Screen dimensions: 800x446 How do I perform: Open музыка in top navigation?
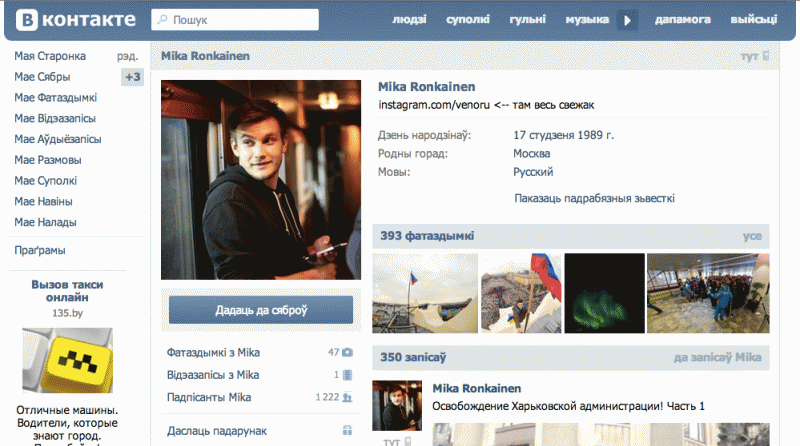(587, 19)
